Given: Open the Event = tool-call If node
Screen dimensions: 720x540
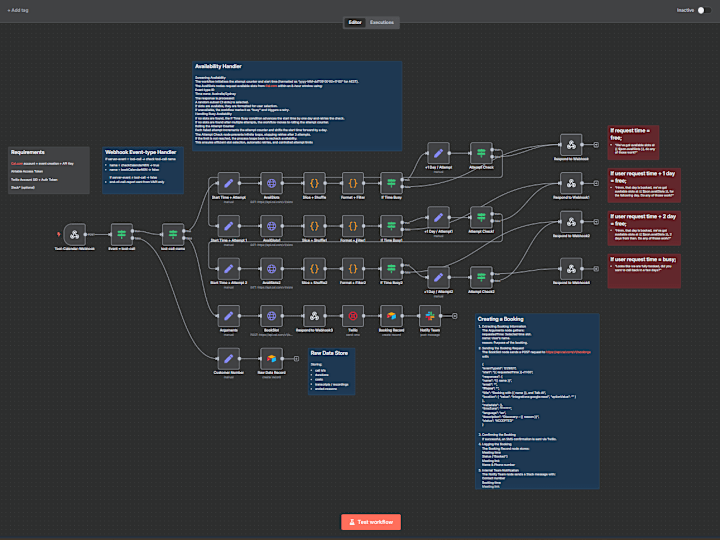Looking at the screenshot, I should tap(122, 235).
